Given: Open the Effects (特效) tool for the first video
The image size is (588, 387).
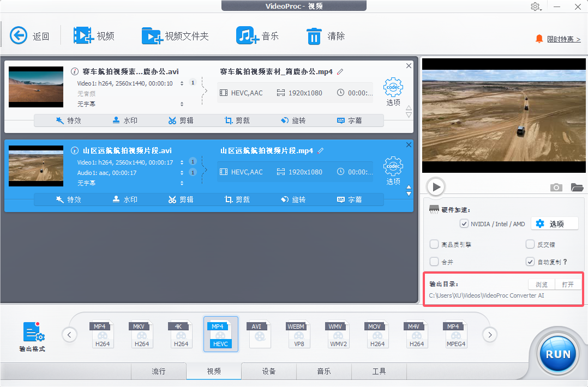Looking at the screenshot, I should click(68, 120).
